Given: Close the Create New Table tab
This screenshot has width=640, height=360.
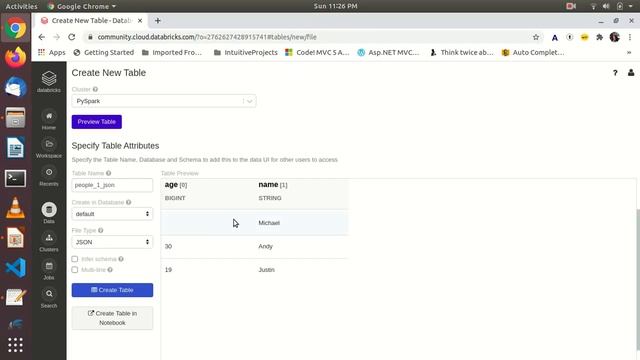Looking at the screenshot, I should (x=140, y=21).
